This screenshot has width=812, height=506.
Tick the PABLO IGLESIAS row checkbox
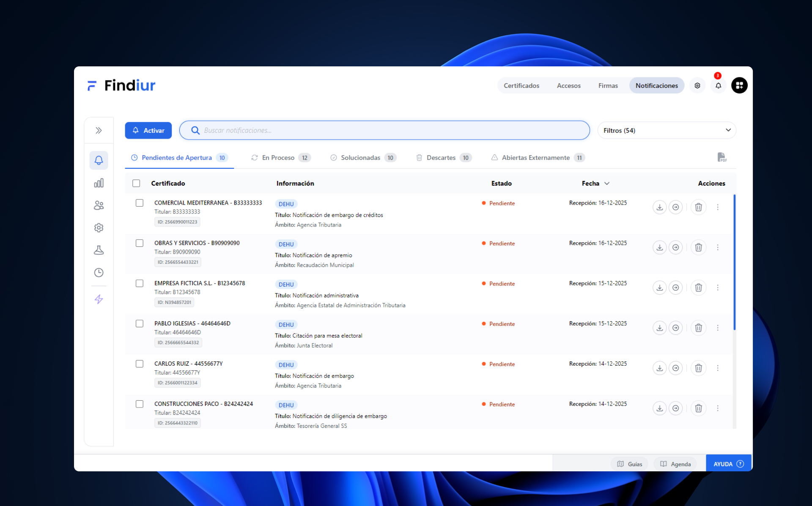[x=140, y=323]
